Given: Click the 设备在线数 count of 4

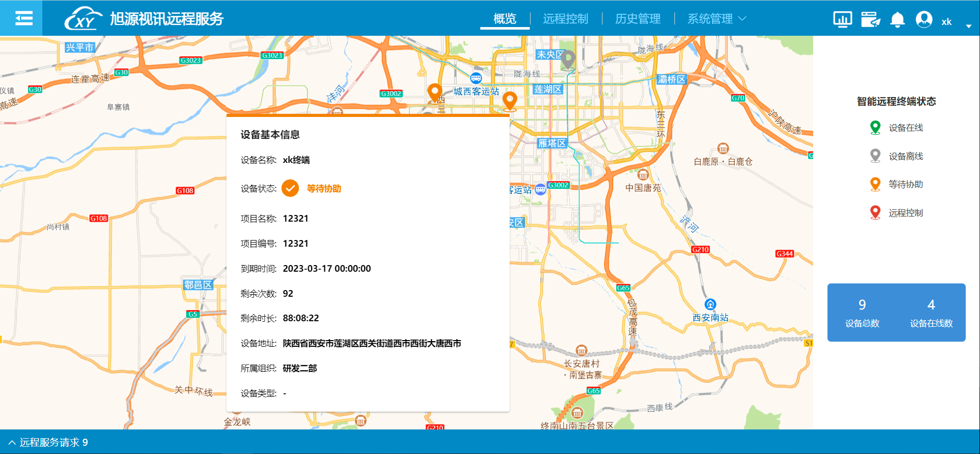Looking at the screenshot, I should tap(931, 305).
